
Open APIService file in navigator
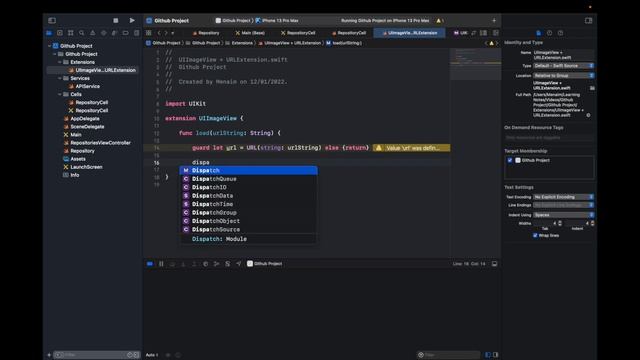pyautogui.click(x=84, y=87)
